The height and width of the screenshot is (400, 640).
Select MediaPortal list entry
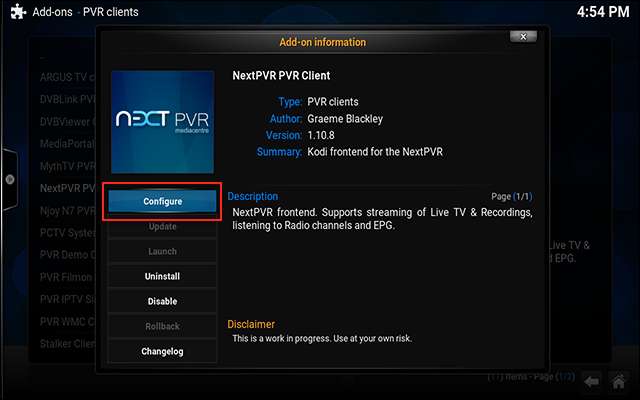pos(67,144)
